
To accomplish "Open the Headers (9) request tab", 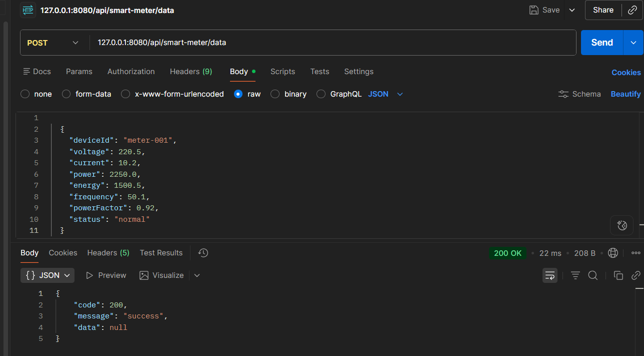I will pyautogui.click(x=191, y=72).
